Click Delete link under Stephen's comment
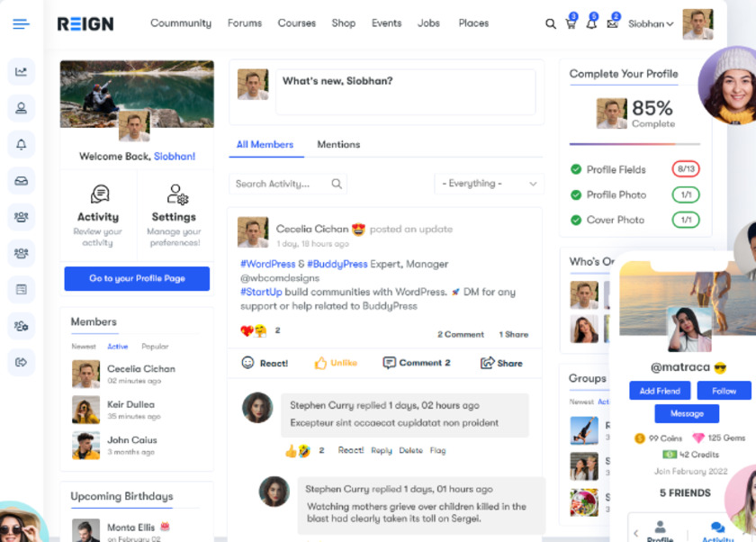 (410, 450)
